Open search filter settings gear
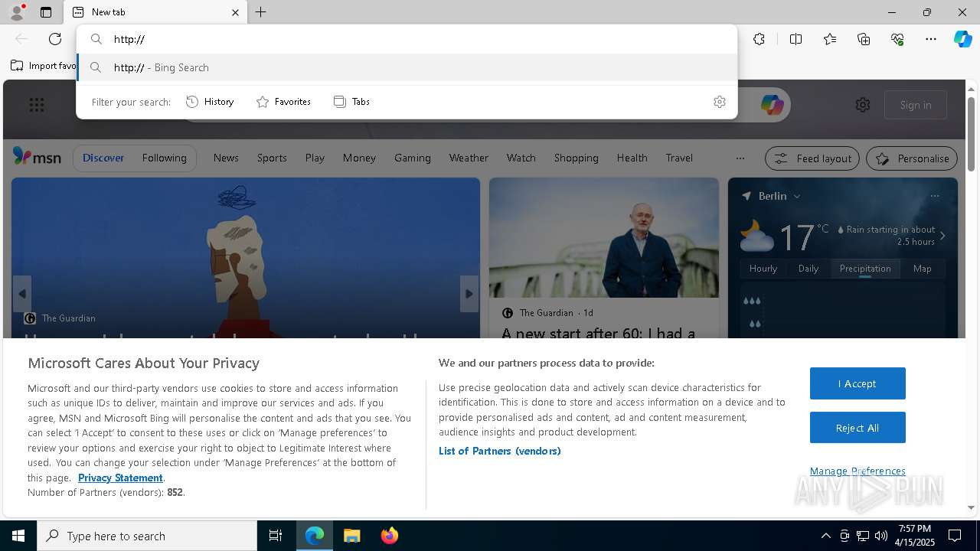980x551 pixels. pos(720,102)
